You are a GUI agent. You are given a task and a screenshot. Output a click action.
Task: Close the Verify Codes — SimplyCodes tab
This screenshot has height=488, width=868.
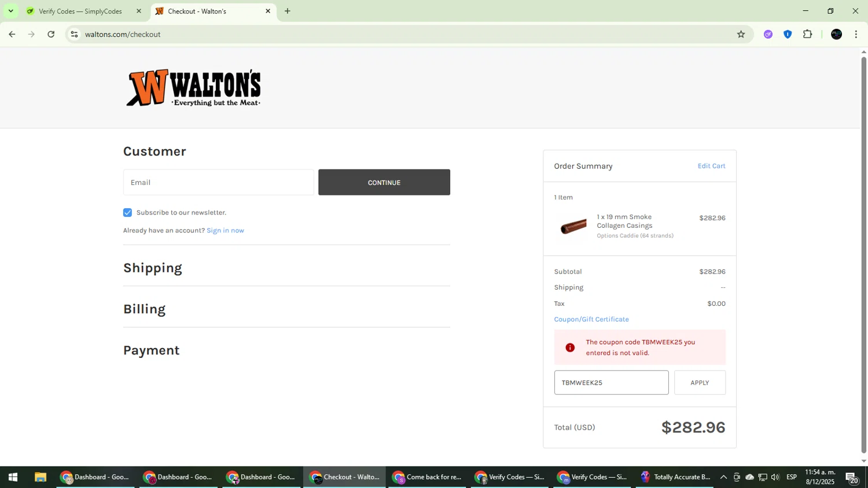138,11
